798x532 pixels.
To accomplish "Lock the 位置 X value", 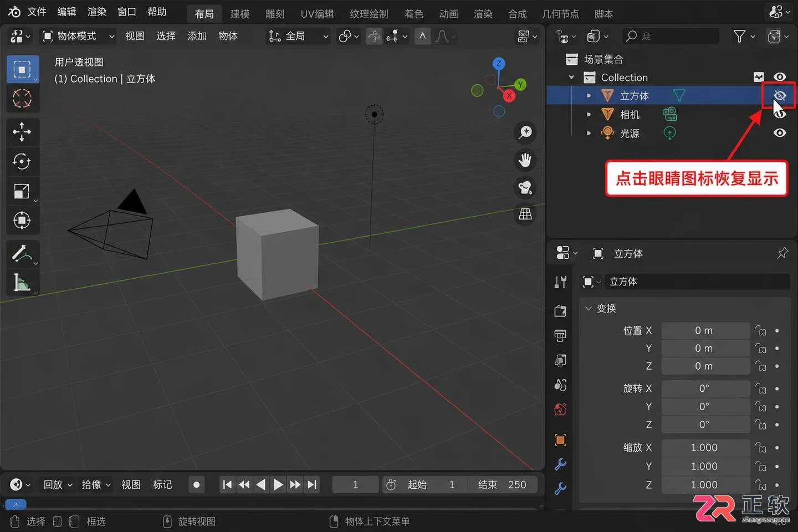I will (760, 331).
